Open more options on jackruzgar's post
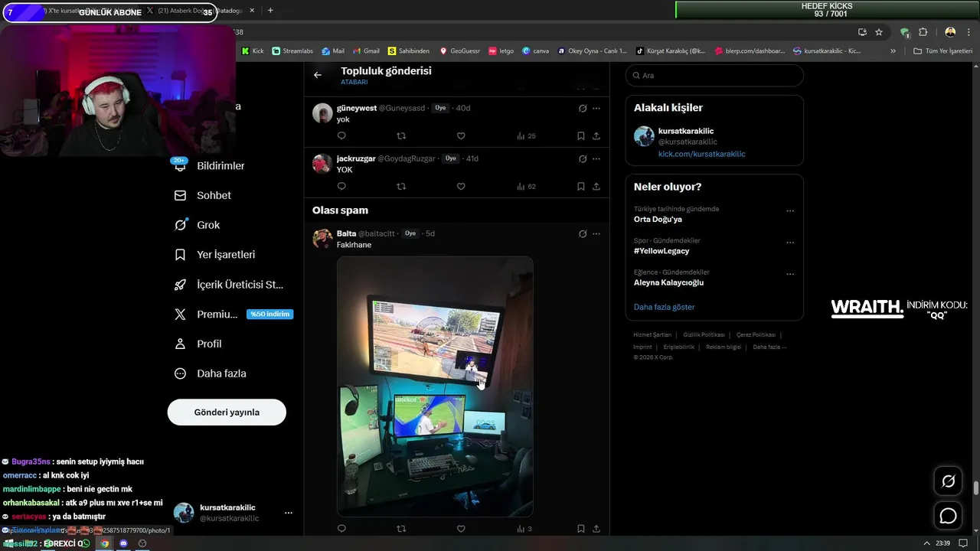Viewport: 980px width, 551px height. click(596, 158)
